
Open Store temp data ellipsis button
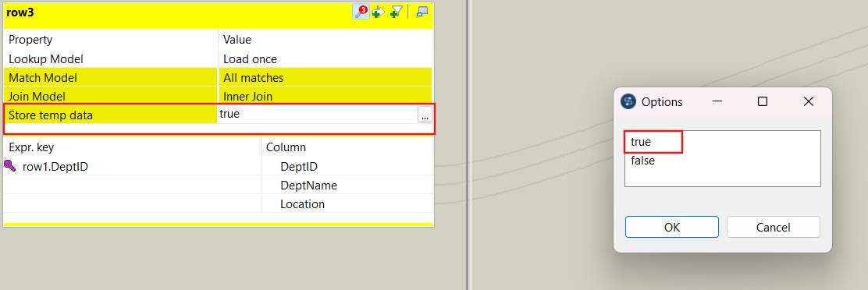pos(425,115)
